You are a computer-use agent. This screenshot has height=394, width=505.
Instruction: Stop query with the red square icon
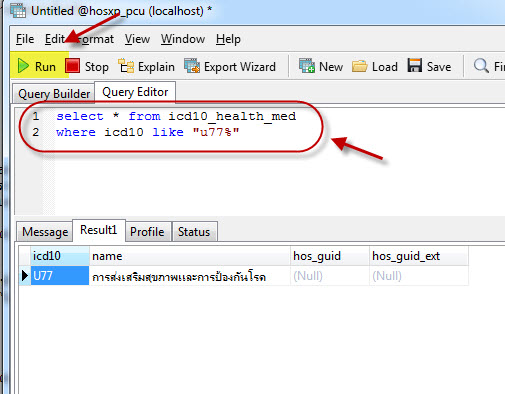(72, 66)
